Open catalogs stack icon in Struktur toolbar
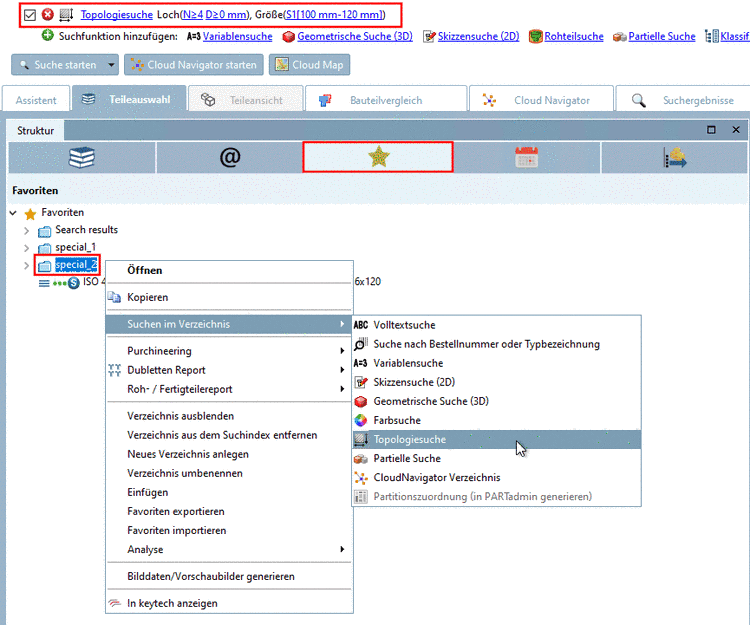 click(82, 157)
